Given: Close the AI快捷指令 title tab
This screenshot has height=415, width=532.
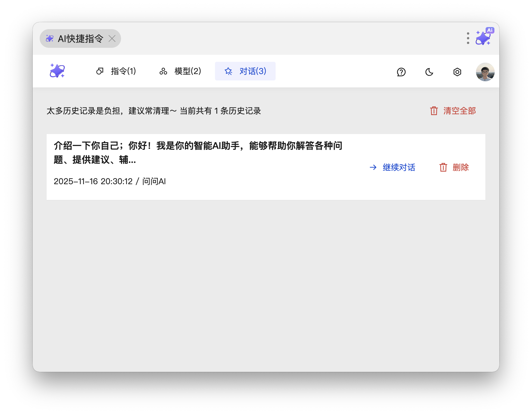Looking at the screenshot, I should click(x=112, y=38).
